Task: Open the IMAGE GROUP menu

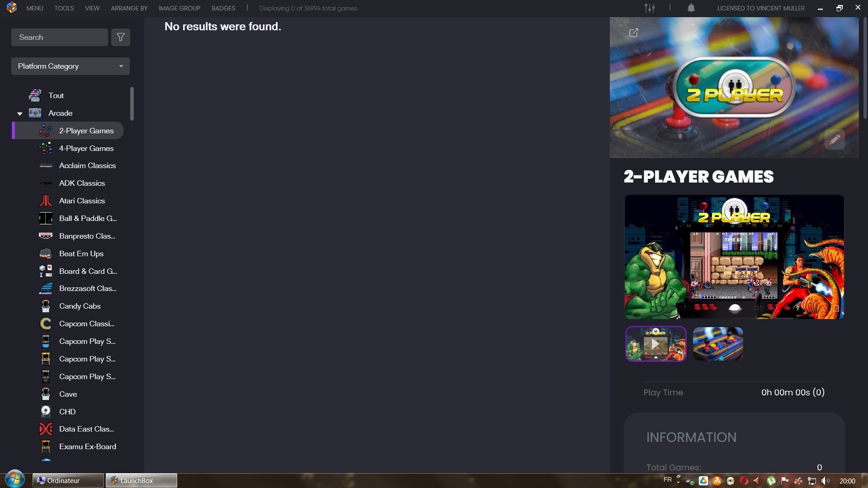Action: click(179, 8)
